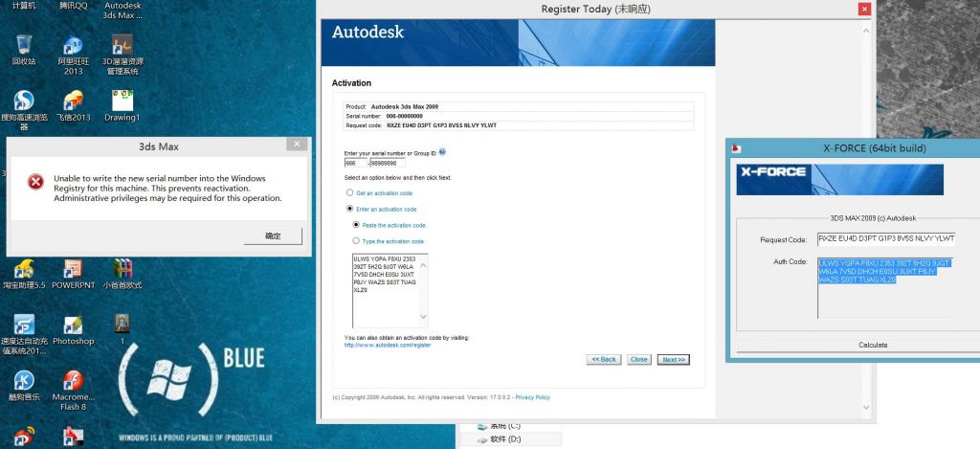Click the info icon beside Group ID
This screenshot has height=449, width=980.
click(x=442, y=152)
